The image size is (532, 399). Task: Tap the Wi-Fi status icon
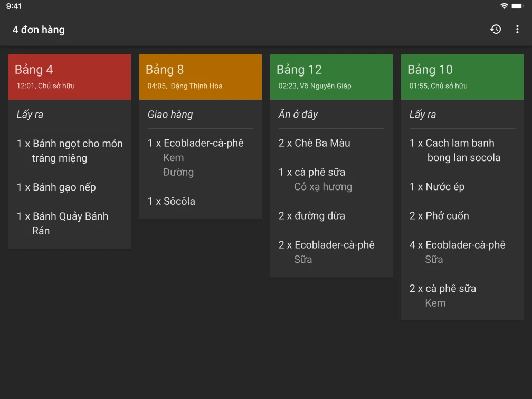504,6
